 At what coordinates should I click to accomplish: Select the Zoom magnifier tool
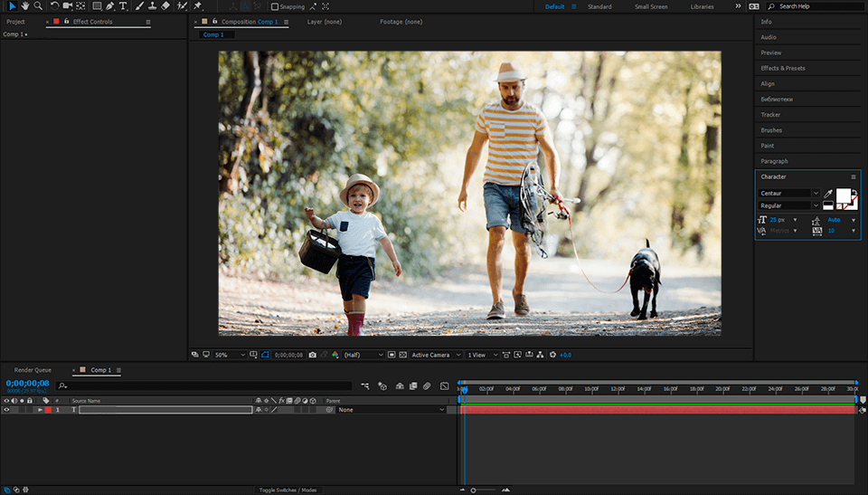coord(38,6)
